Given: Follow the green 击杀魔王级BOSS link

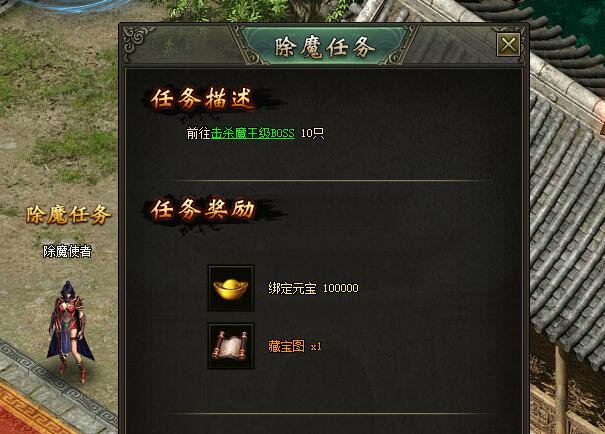Looking at the screenshot, I should 253,133.
